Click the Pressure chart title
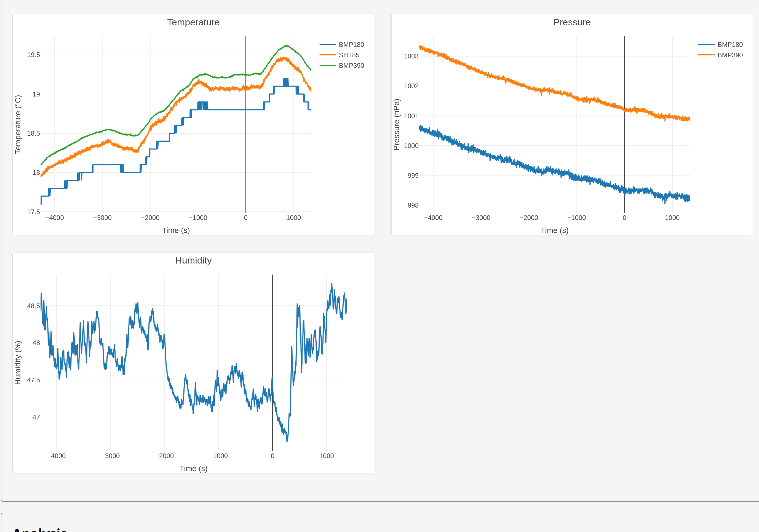Screen dimensions: 759x532 pyautogui.click(x=571, y=22)
